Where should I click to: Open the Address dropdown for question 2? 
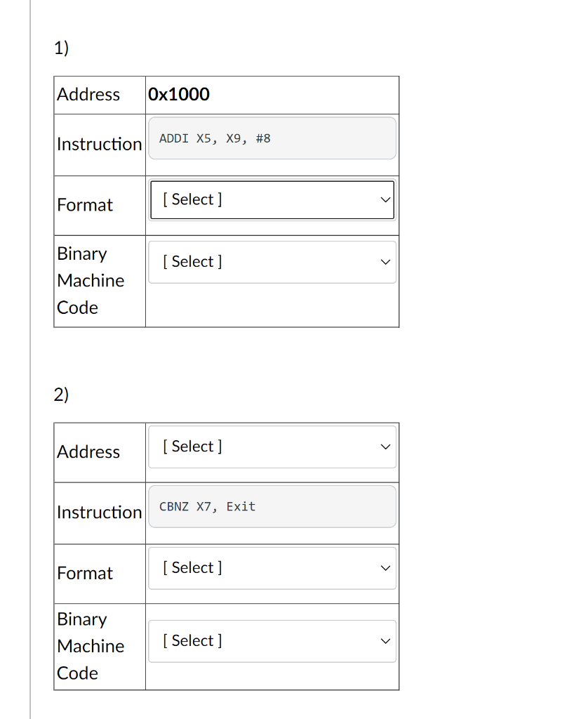[272, 447]
